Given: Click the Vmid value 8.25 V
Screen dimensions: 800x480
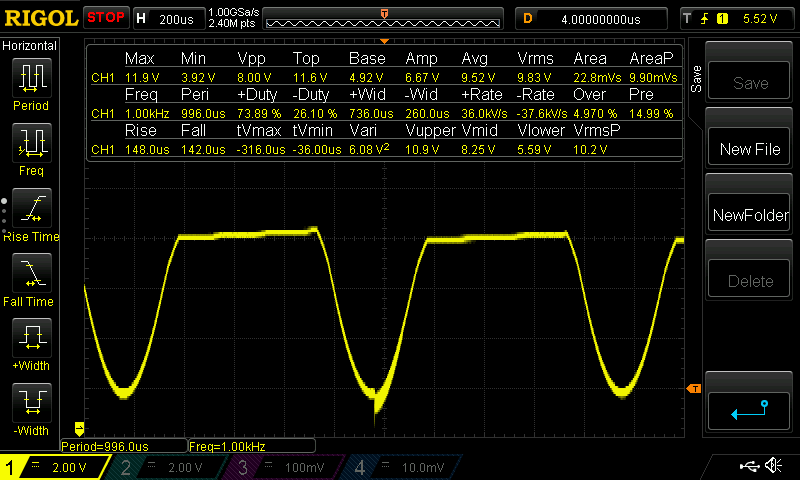Looking at the screenshot, I should [479, 149].
